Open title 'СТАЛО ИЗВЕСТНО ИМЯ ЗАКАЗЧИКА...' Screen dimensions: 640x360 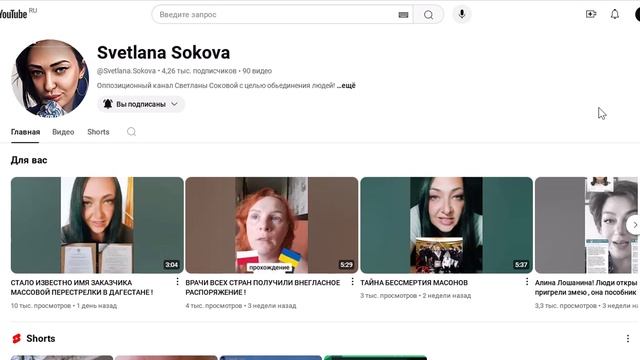(x=82, y=287)
